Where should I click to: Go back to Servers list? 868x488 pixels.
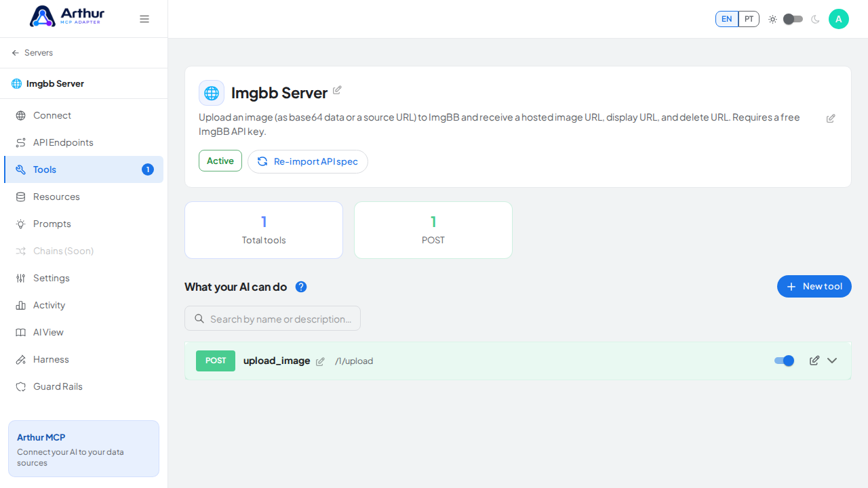[x=32, y=53]
